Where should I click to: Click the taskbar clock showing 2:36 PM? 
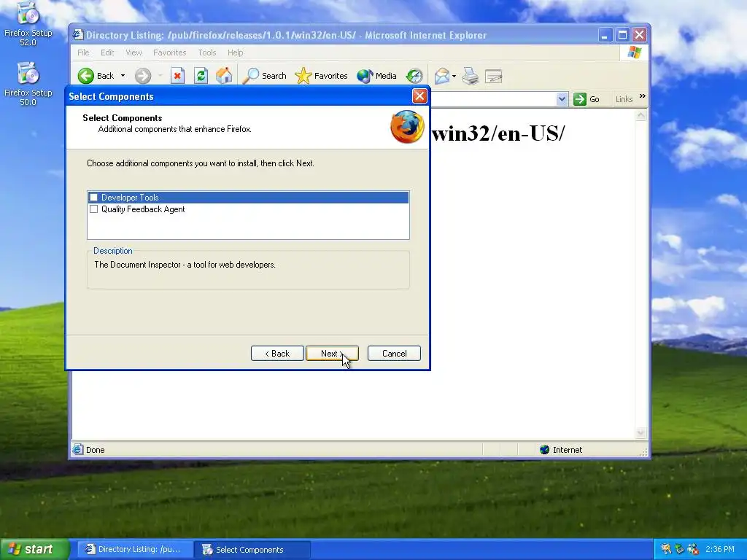point(720,549)
